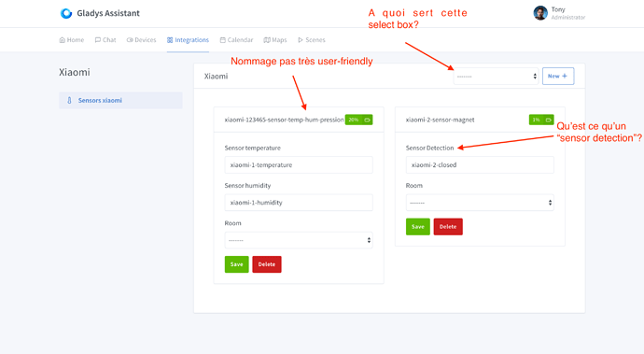This screenshot has width=644, height=354.
Task: Delete the xiaomi-123465 temp-hum-pression sensor
Action: 267,264
